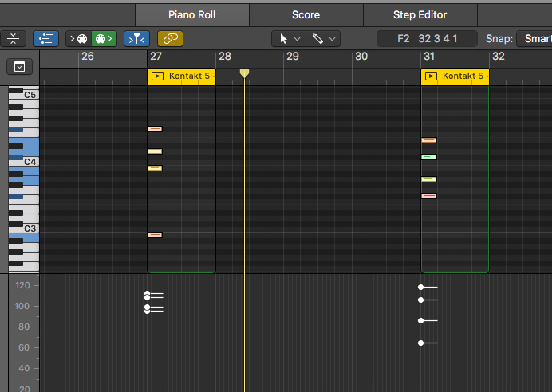Click the lowest velocity point at bar 31
Viewport: 552px width, 392px height.
pos(420,343)
